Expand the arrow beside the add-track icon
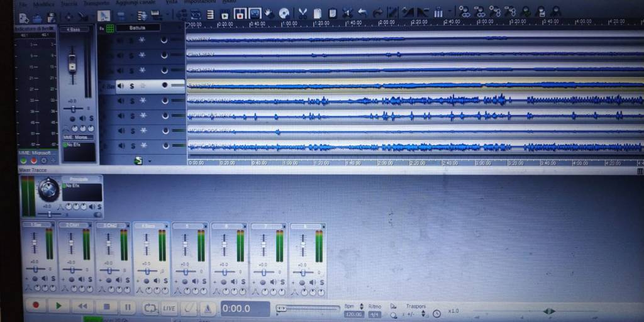The width and height of the screenshot is (644, 322). [x=150, y=161]
